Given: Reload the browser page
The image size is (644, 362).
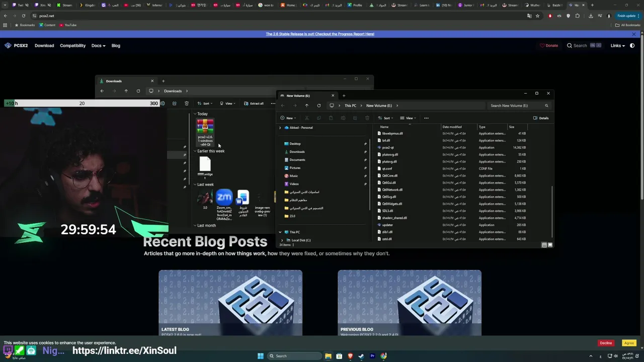Looking at the screenshot, I should 23,16.
